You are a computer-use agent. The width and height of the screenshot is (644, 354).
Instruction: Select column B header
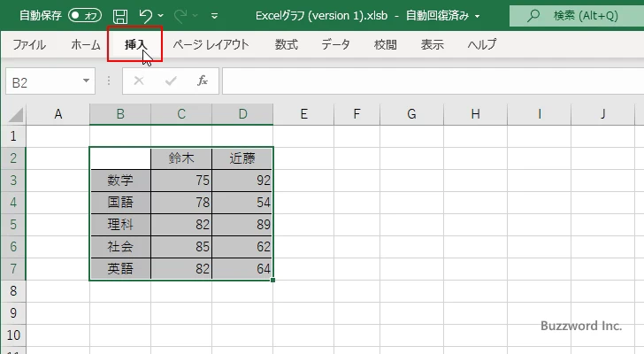(x=120, y=114)
